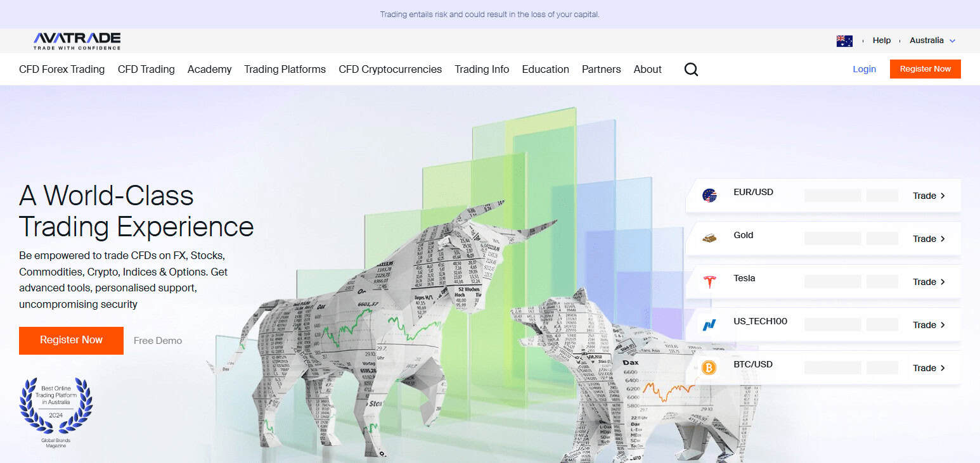980x463 pixels.
Task: Select the BTC/USD instrument name
Action: 753,364
